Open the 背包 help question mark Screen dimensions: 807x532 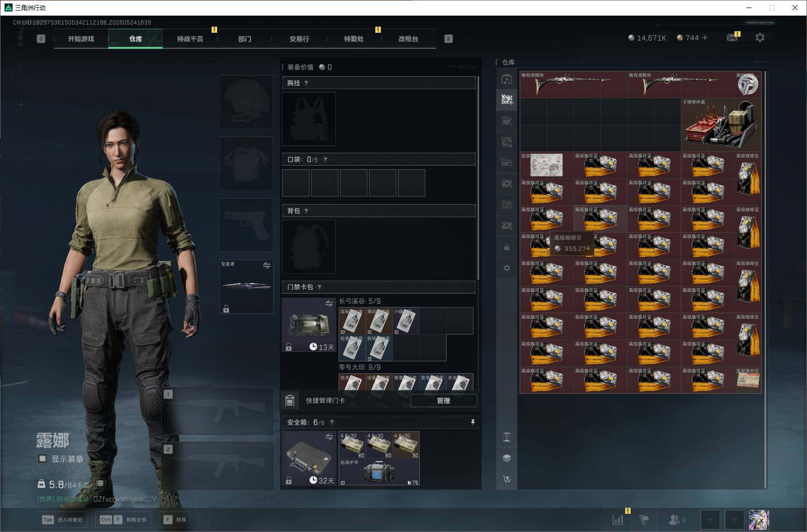click(x=306, y=211)
